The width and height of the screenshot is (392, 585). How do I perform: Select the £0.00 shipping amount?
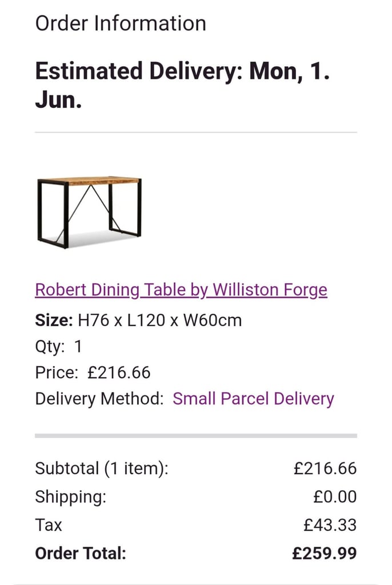click(335, 497)
